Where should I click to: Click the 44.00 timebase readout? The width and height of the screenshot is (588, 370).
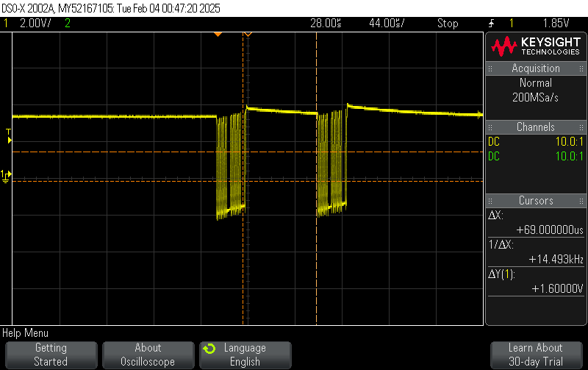[386, 24]
